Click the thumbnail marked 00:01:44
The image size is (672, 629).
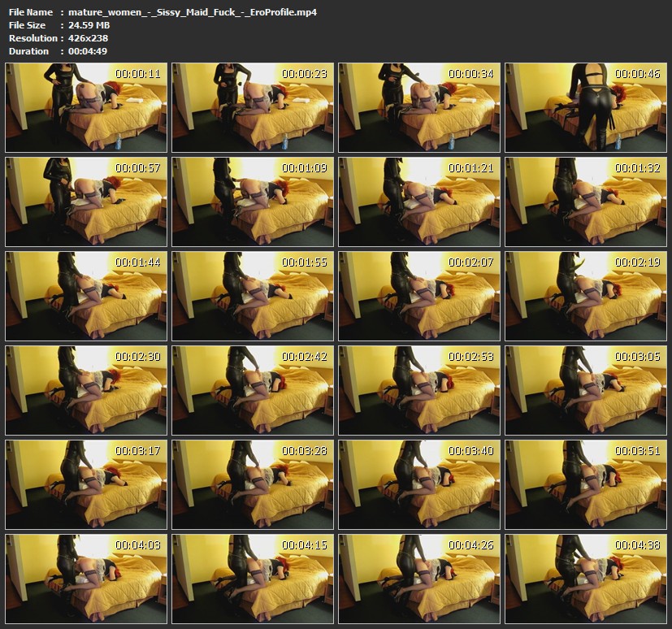pos(86,296)
